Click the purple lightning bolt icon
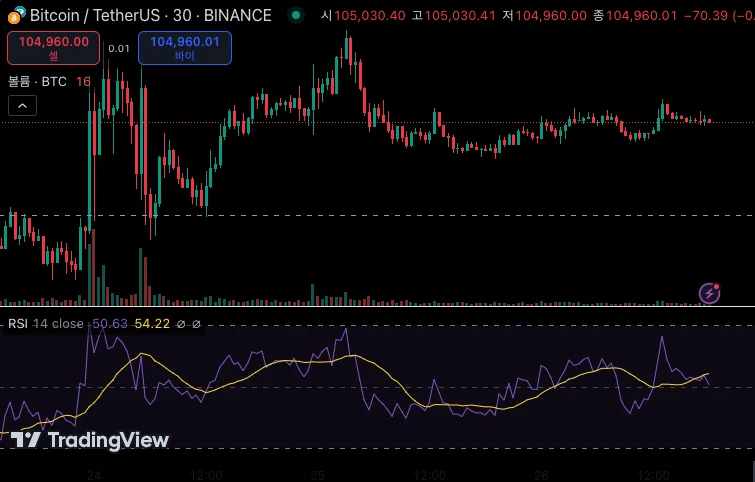755x482 pixels. tap(709, 293)
